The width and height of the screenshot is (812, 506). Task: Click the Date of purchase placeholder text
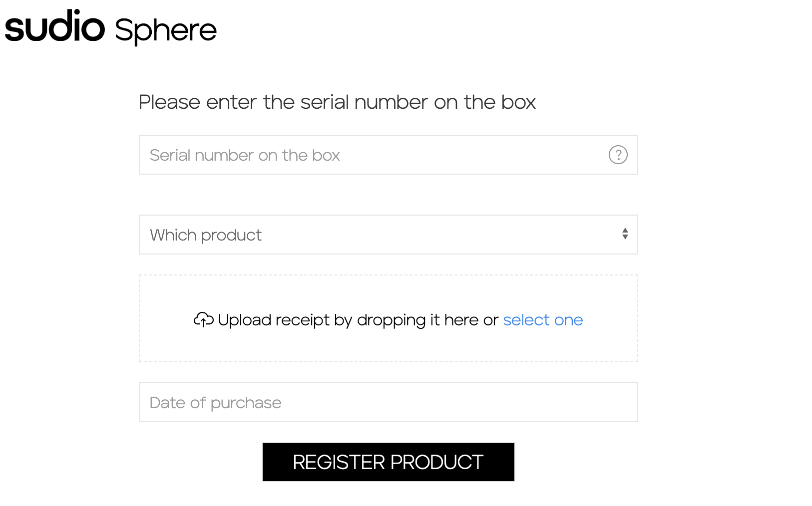tap(215, 403)
